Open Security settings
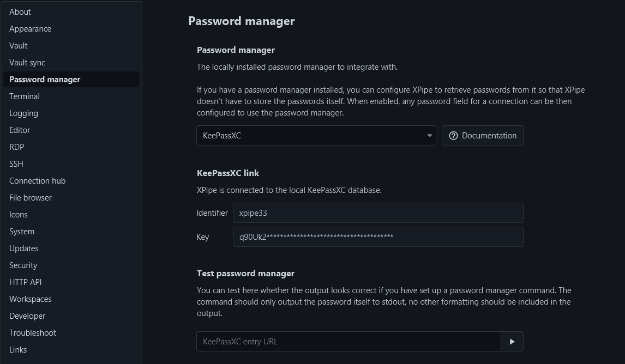Viewport: 625px width, 364px height. pos(71,265)
